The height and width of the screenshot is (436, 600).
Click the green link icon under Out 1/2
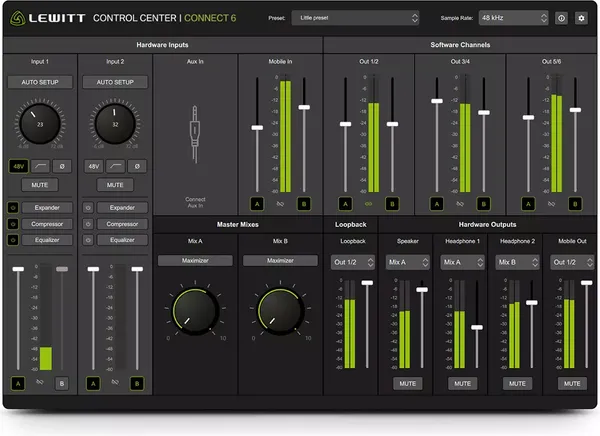368,203
